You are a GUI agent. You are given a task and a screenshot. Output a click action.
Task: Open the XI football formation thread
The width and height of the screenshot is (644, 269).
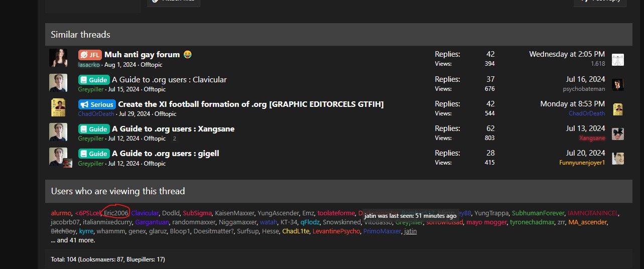(250, 104)
